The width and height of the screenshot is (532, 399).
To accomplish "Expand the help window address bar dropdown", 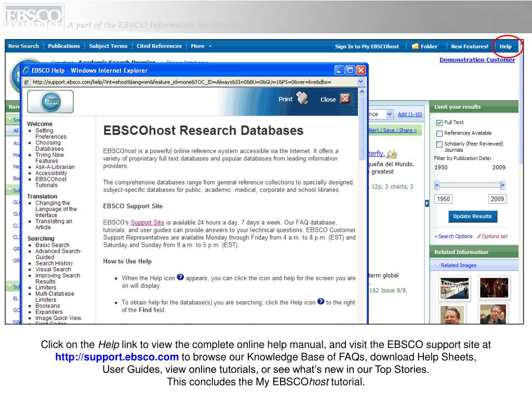I will (361, 82).
